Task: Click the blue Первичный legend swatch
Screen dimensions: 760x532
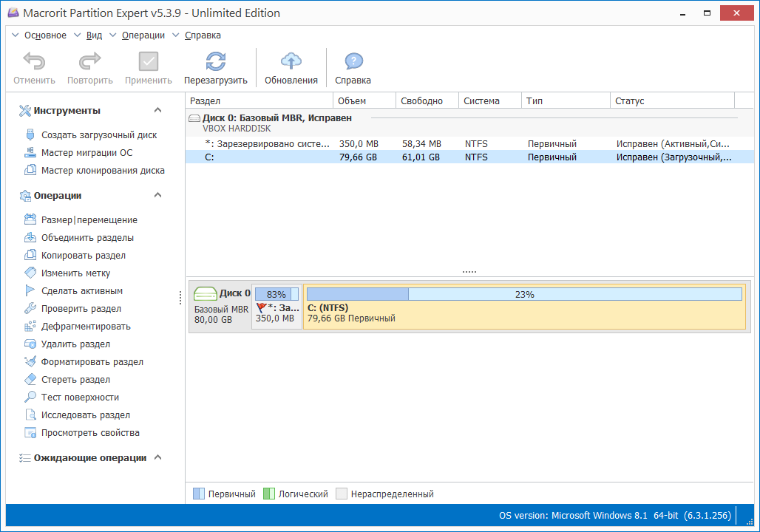Action: 198,493
